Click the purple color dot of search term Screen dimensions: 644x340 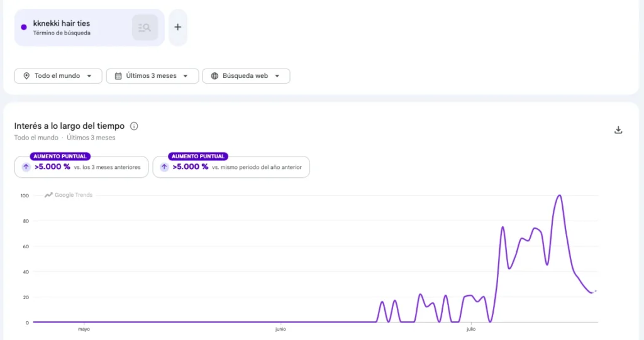(x=24, y=27)
